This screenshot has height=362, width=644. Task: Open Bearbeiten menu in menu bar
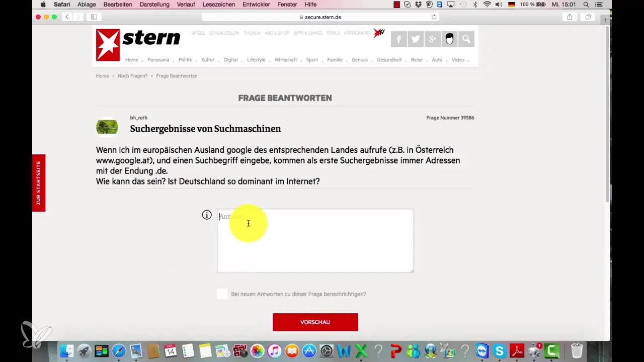(x=118, y=5)
